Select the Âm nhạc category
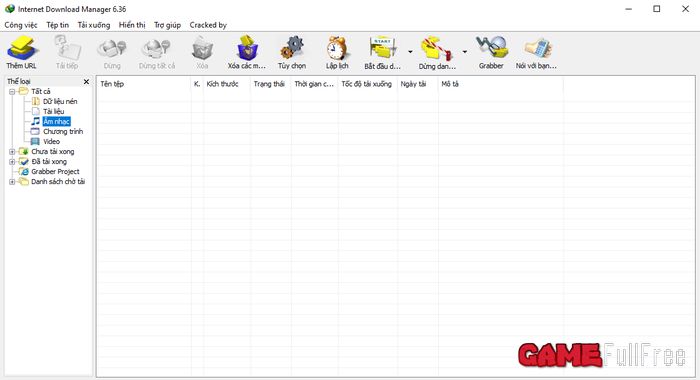This screenshot has height=380, width=700. (x=56, y=121)
